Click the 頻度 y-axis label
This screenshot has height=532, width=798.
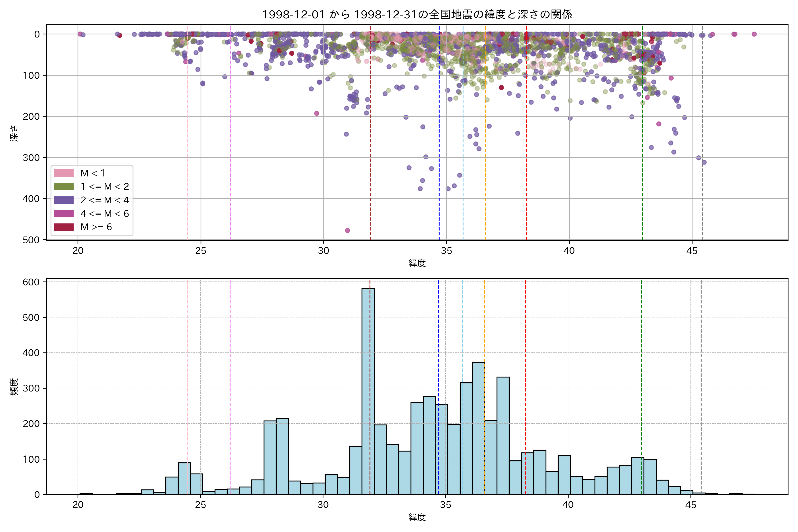[x=14, y=387]
